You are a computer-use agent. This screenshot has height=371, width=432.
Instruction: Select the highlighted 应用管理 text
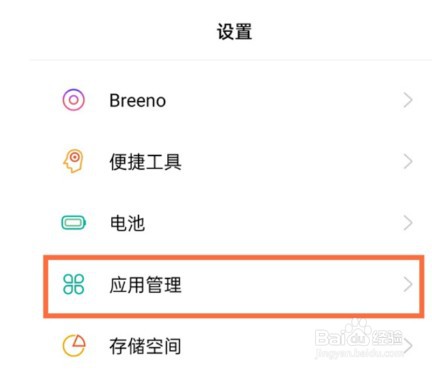pyautogui.click(x=145, y=285)
